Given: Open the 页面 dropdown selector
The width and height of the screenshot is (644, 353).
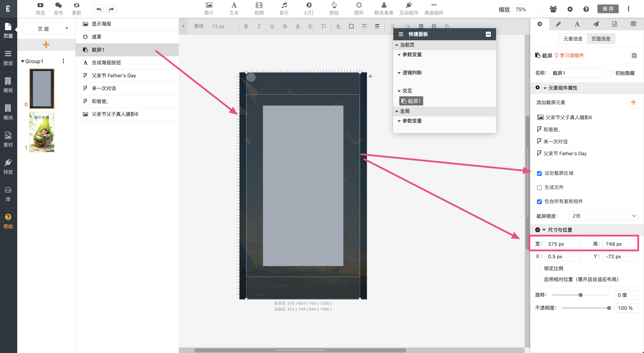Looking at the screenshot, I should point(47,29).
